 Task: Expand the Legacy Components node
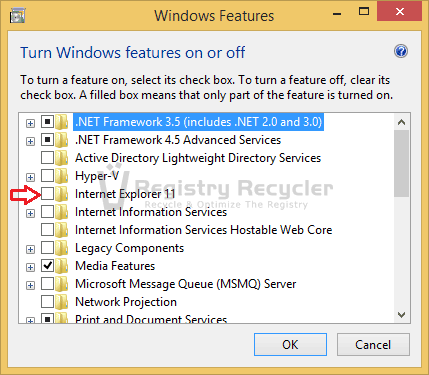pos(30,249)
